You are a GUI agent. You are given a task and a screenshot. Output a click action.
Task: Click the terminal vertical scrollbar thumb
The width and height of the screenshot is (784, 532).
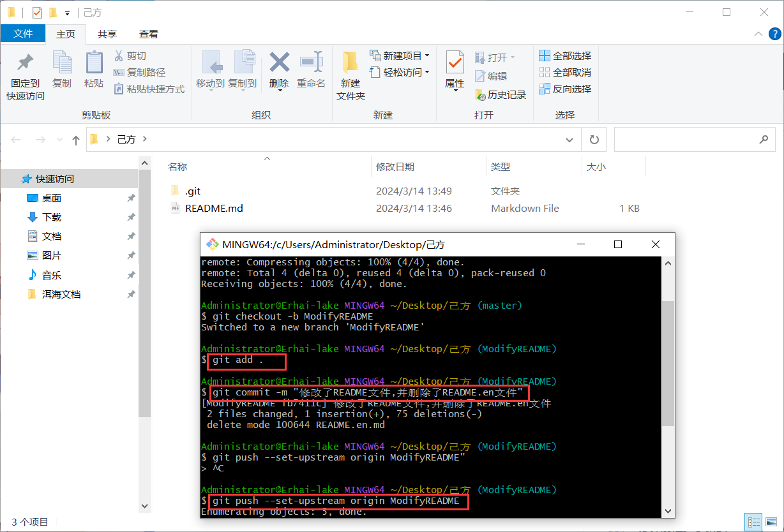pos(668,362)
